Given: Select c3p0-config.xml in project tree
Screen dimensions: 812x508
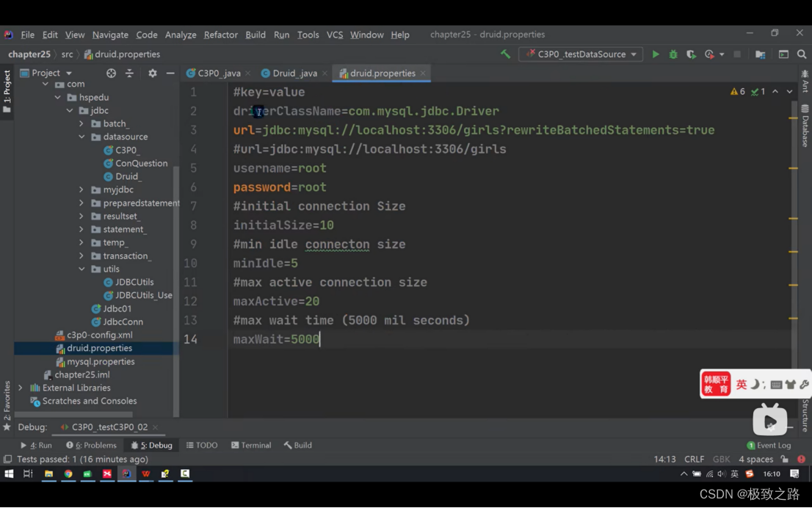Looking at the screenshot, I should [99, 335].
